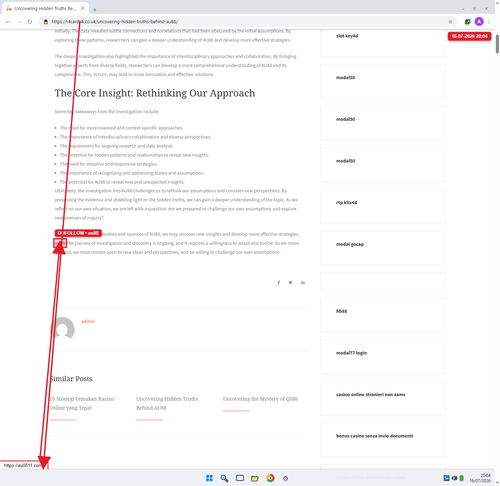Open the modal gocap sidebar link

pos(350,244)
